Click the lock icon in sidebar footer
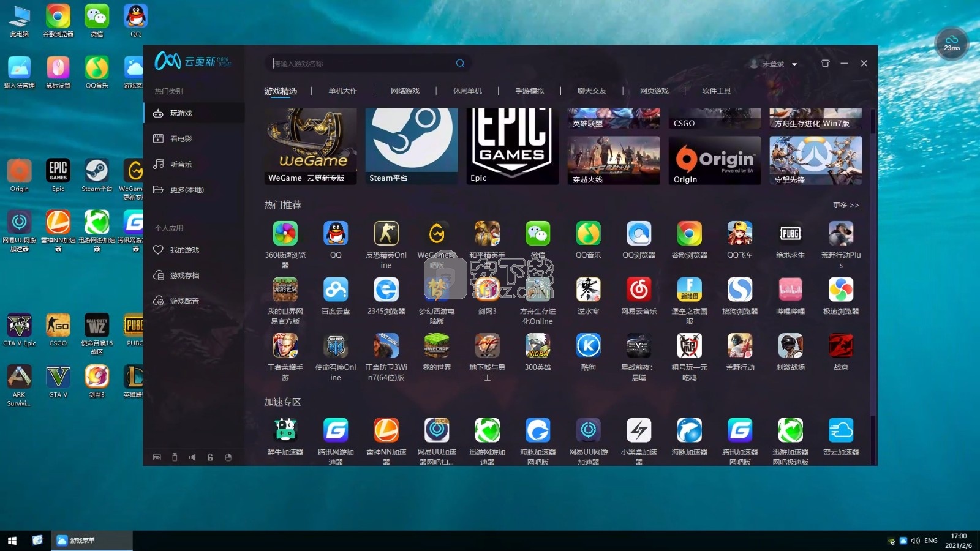Image resolution: width=980 pixels, height=551 pixels. coord(210,457)
